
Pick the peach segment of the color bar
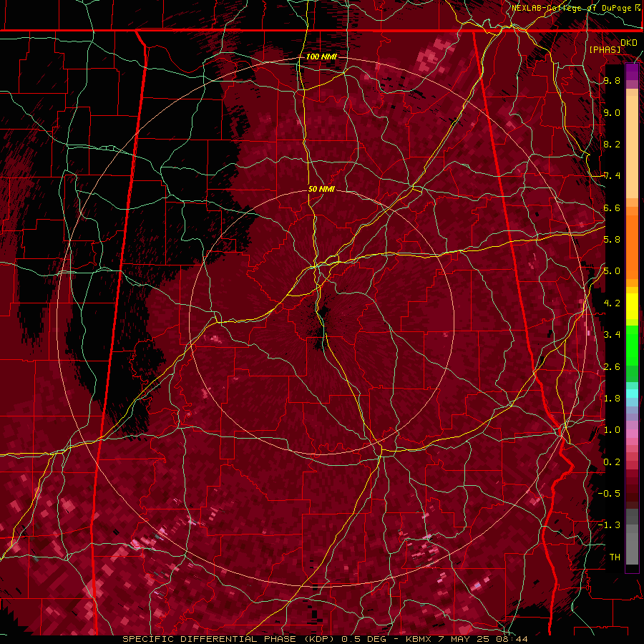[x=632, y=144]
